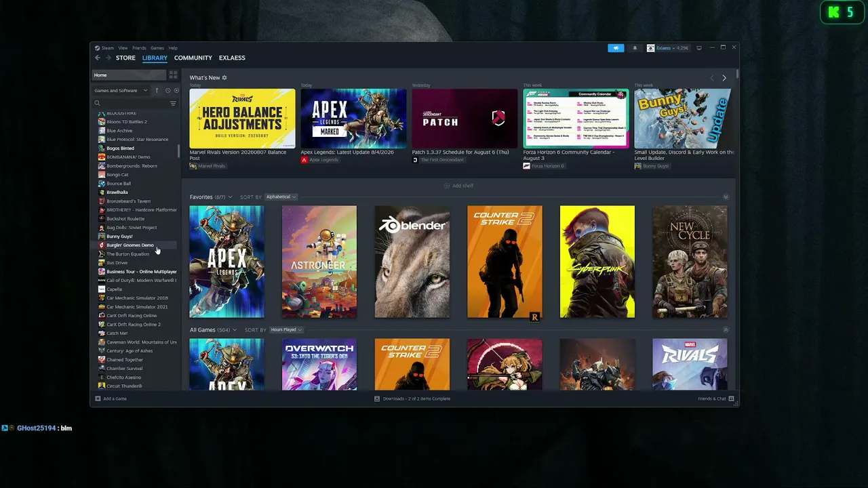Open the Steam announcements megaphone button
The image size is (868, 488).
coord(616,48)
